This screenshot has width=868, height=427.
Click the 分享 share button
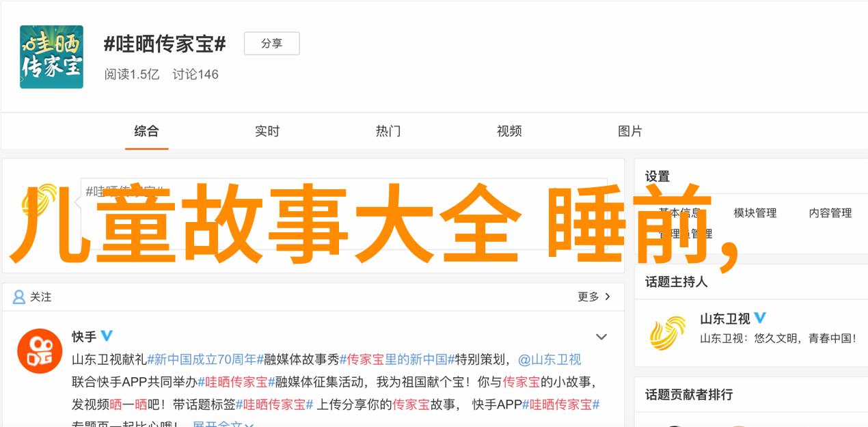[272, 44]
